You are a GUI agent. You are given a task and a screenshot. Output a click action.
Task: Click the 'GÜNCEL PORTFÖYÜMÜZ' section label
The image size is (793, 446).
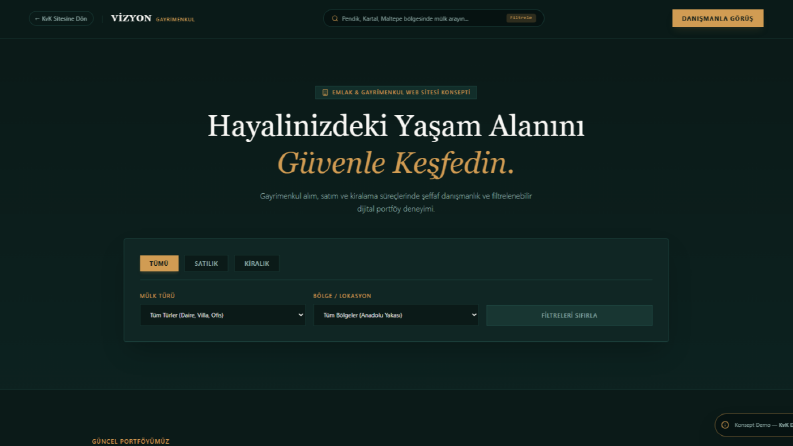coord(130,441)
